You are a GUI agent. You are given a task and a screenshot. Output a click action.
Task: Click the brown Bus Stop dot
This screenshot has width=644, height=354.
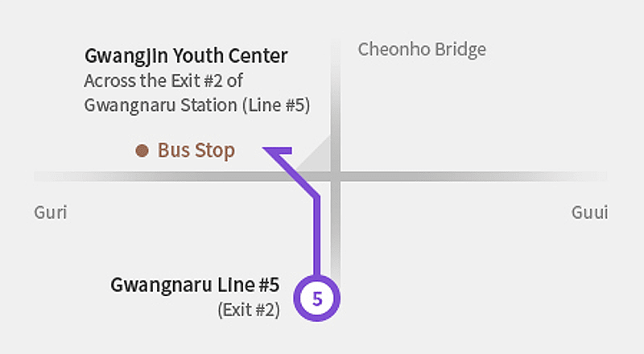click(142, 150)
